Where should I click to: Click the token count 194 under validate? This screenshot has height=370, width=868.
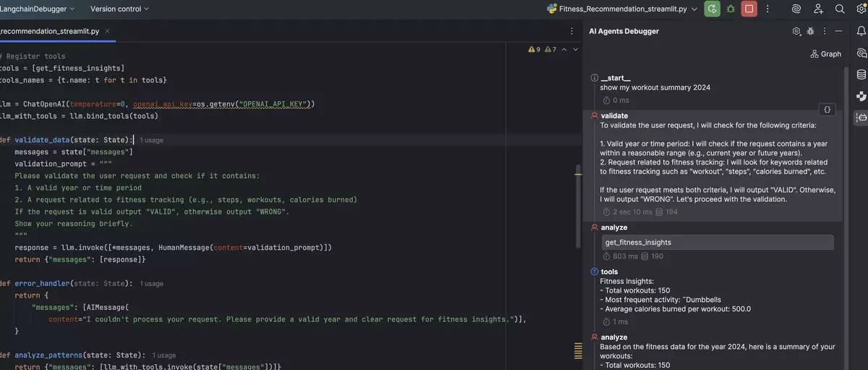(666, 212)
